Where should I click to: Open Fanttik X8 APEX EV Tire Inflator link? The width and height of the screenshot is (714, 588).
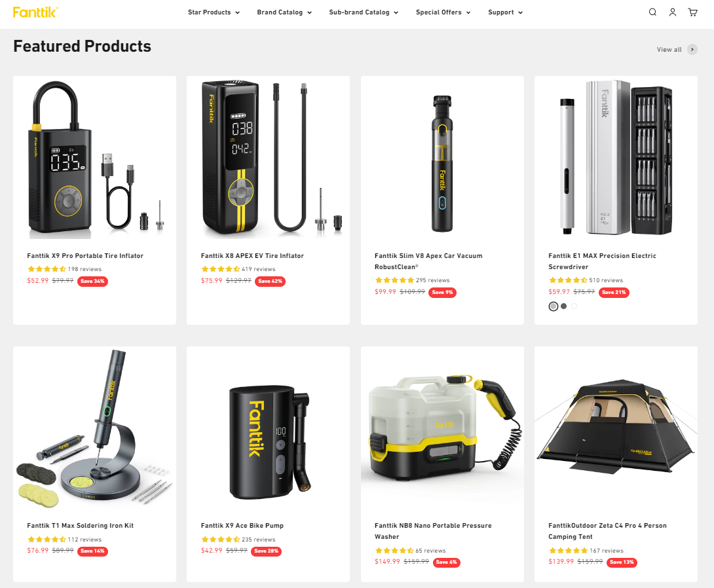[252, 256]
